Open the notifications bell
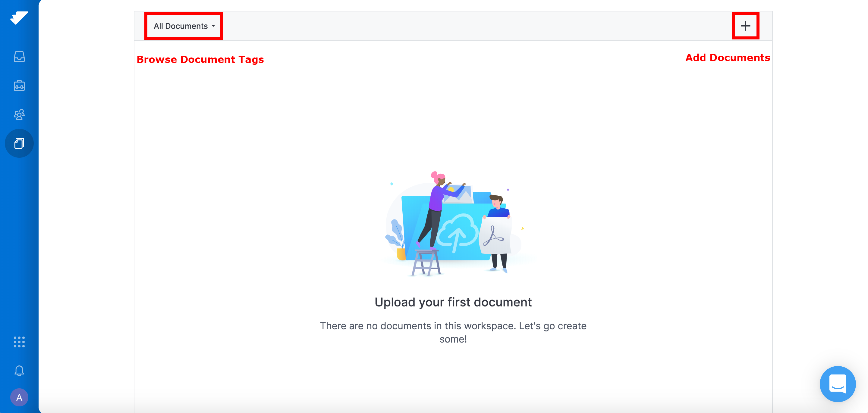 tap(19, 371)
